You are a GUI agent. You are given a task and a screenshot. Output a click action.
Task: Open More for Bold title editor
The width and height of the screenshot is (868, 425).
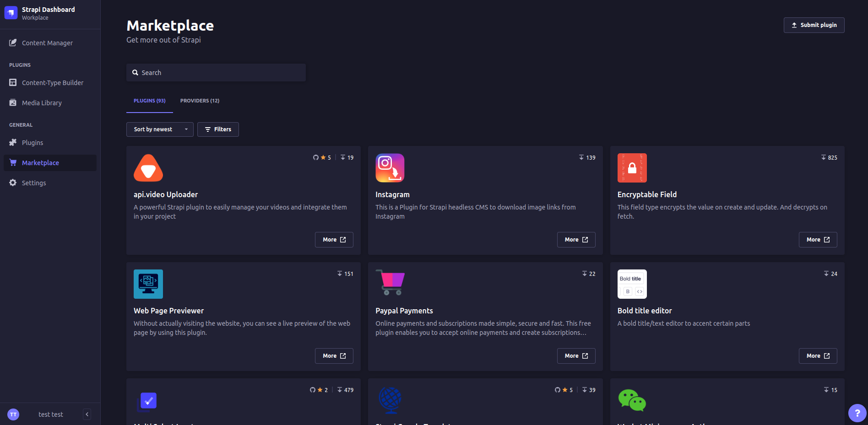pyautogui.click(x=818, y=356)
